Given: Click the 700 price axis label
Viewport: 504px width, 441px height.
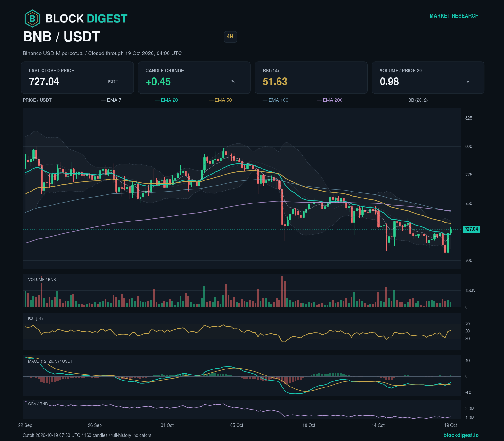Looking at the screenshot, I should tap(469, 261).
